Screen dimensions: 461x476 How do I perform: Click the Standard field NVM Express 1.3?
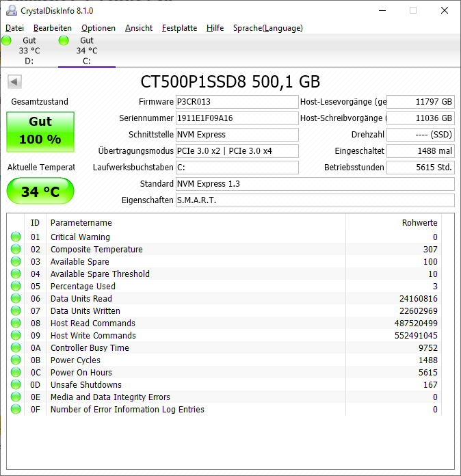tap(315, 184)
